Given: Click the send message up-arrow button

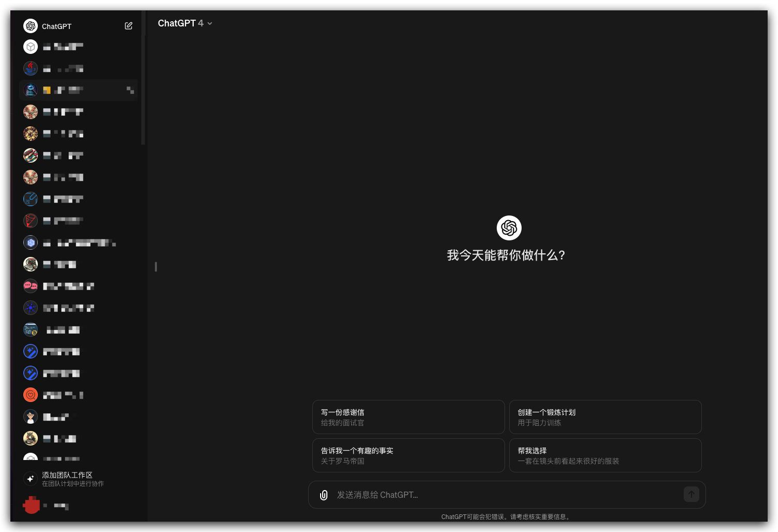Looking at the screenshot, I should pos(691,494).
